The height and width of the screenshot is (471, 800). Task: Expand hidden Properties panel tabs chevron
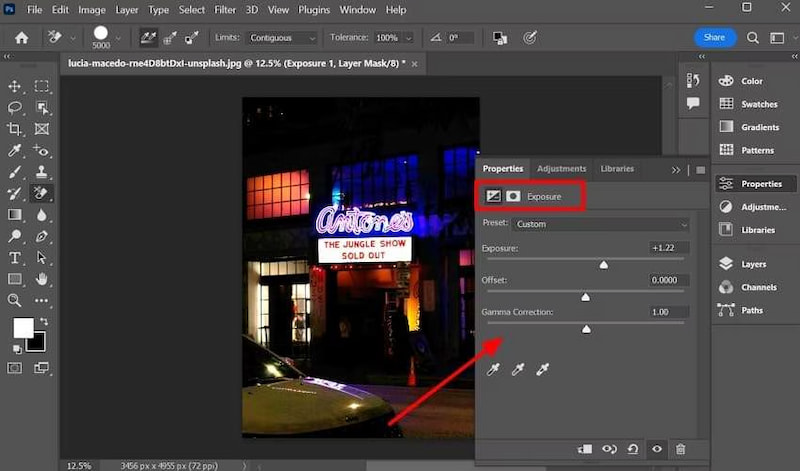pos(676,170)
